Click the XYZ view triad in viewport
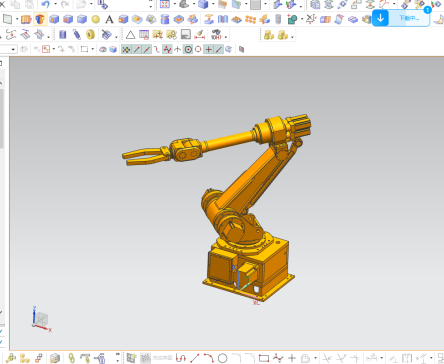This screenshot has width=444, height=364. click(42, 320)
